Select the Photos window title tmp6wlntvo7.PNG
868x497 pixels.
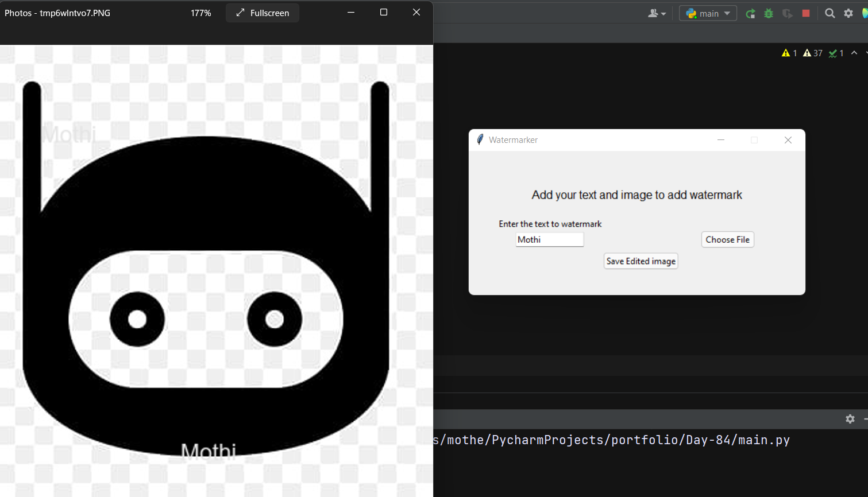pos(57,12)
